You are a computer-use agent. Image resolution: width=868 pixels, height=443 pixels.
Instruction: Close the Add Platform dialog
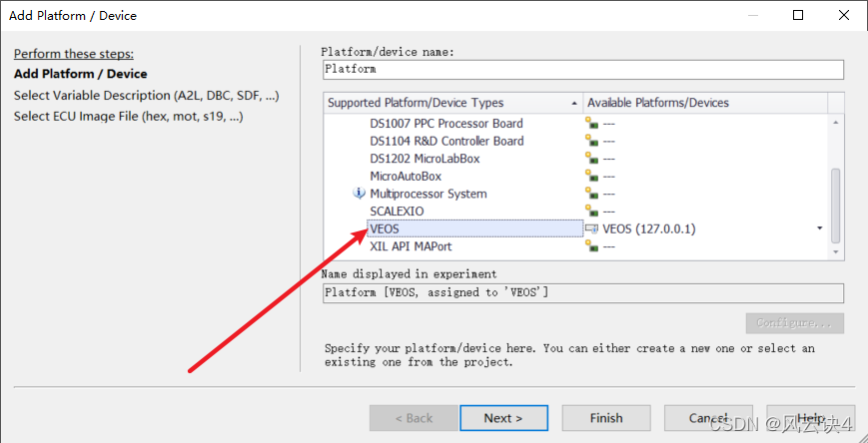tap(844, 16)
